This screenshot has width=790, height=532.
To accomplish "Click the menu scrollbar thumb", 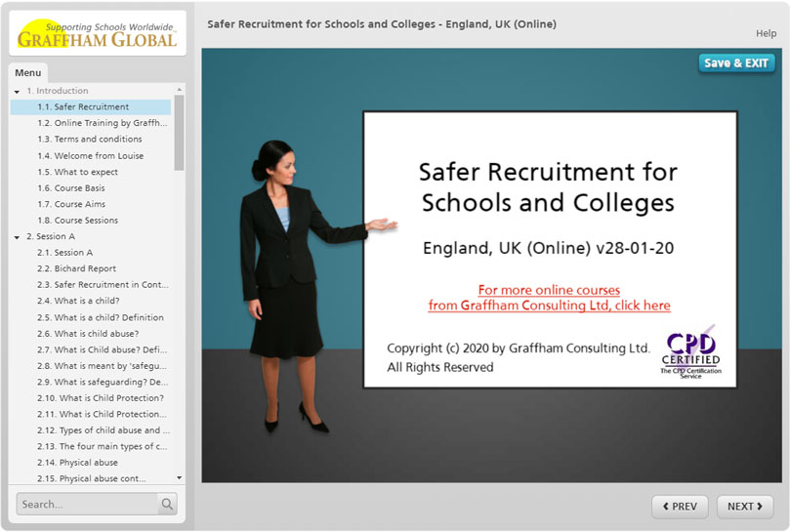I will (x=179, y=133).
